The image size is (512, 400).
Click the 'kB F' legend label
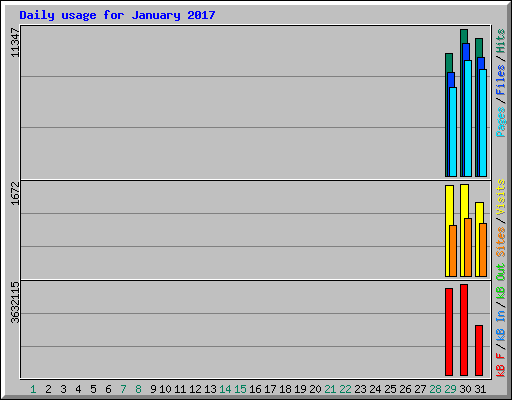501,365
